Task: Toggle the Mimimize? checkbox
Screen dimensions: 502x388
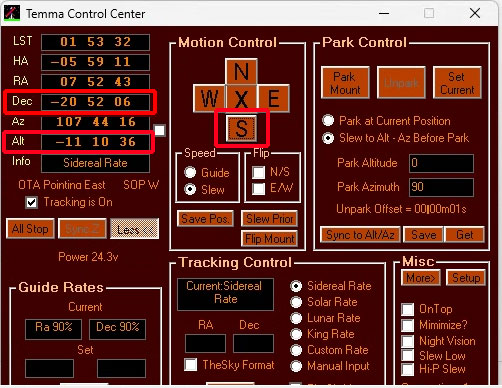Action: pyautogui.click(x=408, y=325)
